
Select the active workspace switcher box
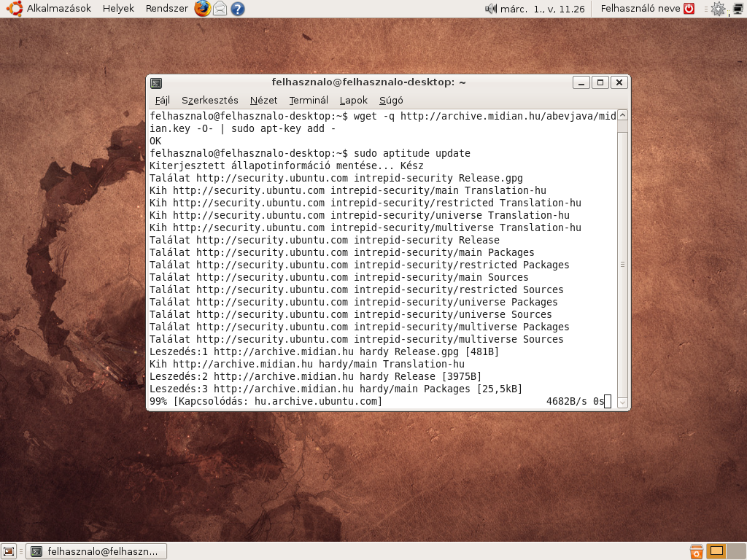point(716,551)
